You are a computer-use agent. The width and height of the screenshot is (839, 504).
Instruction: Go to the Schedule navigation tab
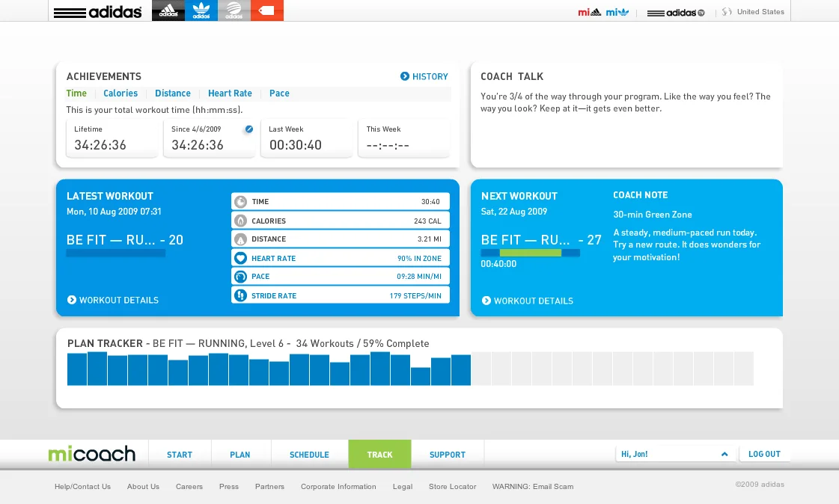[x=309, y=455]
